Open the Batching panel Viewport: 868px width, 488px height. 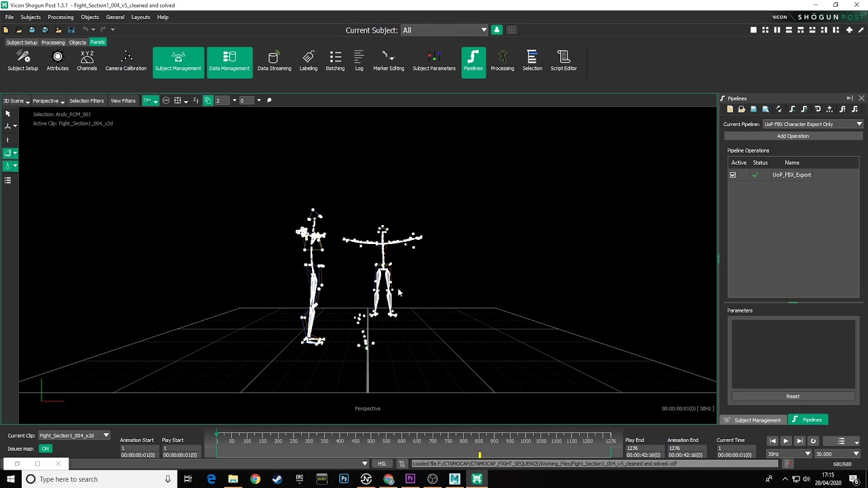tap(335, 61)
